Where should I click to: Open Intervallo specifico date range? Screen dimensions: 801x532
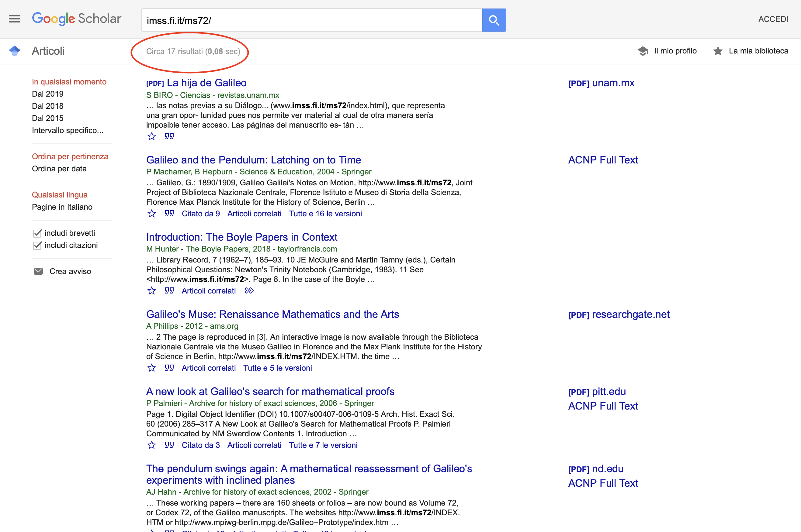pyautogui.click(x=68, y=131)
